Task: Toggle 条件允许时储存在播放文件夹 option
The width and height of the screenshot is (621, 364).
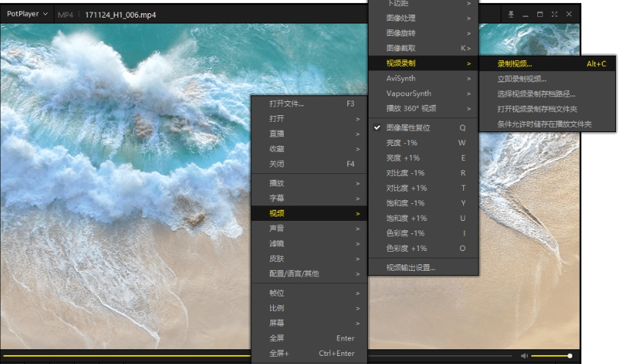Action: [544, 125]
